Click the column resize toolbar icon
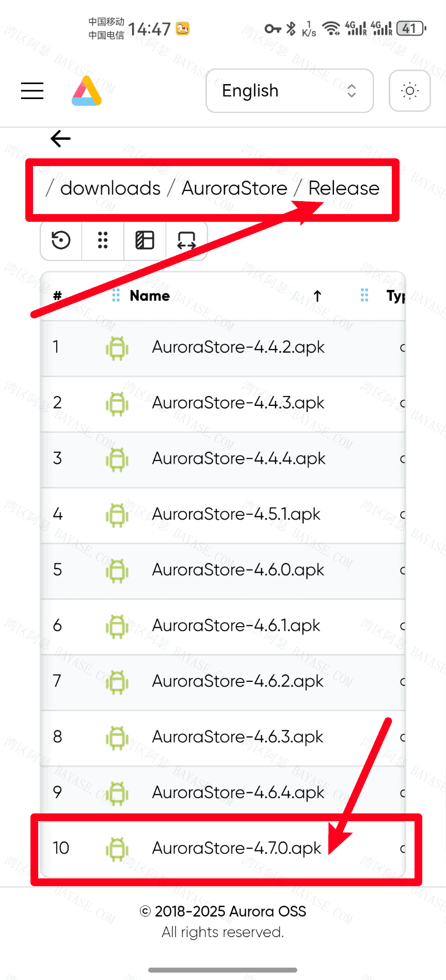 [x=186, y=240]
